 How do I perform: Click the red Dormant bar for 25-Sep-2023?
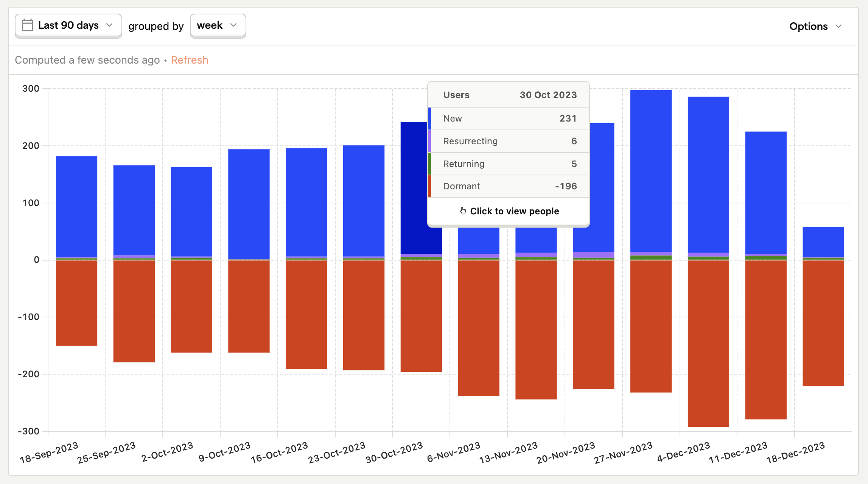[134, 311]
